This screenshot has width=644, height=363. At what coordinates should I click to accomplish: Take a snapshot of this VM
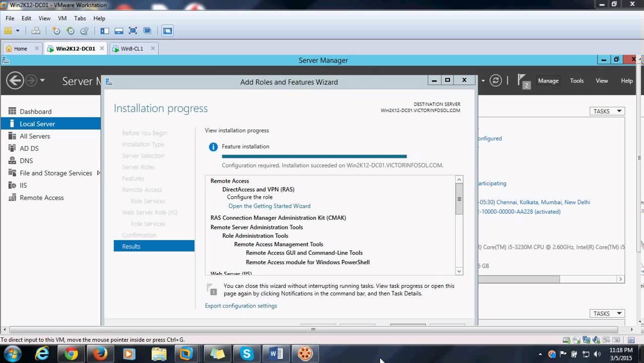click(x=56, y=31)
